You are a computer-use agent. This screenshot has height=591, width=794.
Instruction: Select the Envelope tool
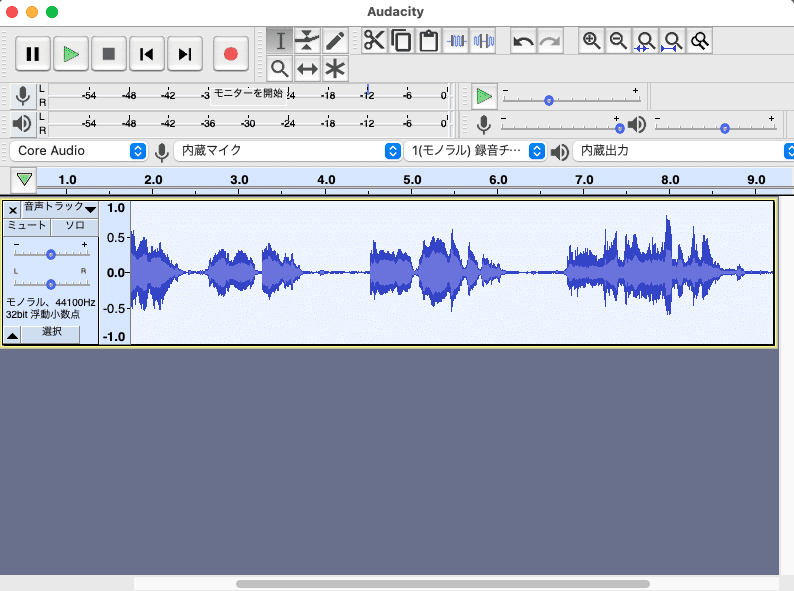(x=307, y=41)
